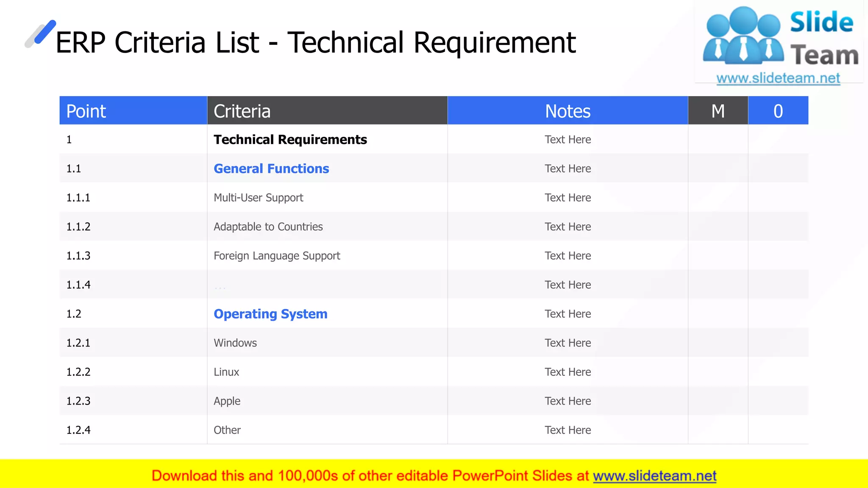Click Text Here in the Operating System row

point(568,314)
